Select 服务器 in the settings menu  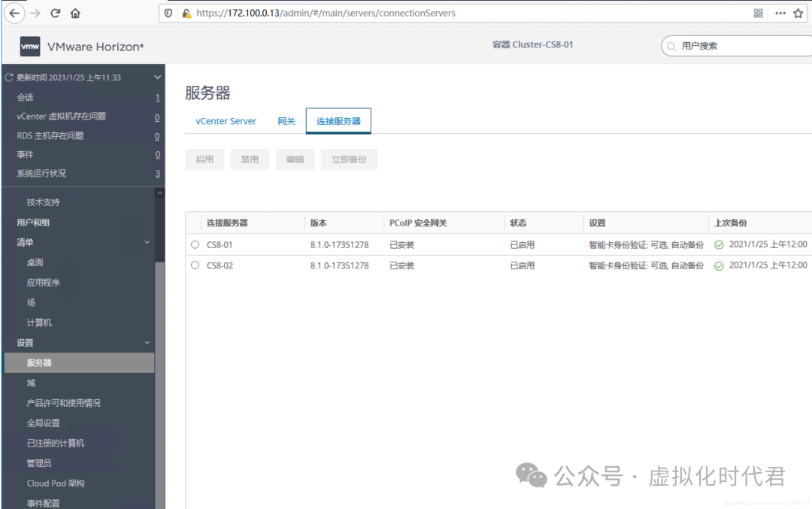click(79, 363)
